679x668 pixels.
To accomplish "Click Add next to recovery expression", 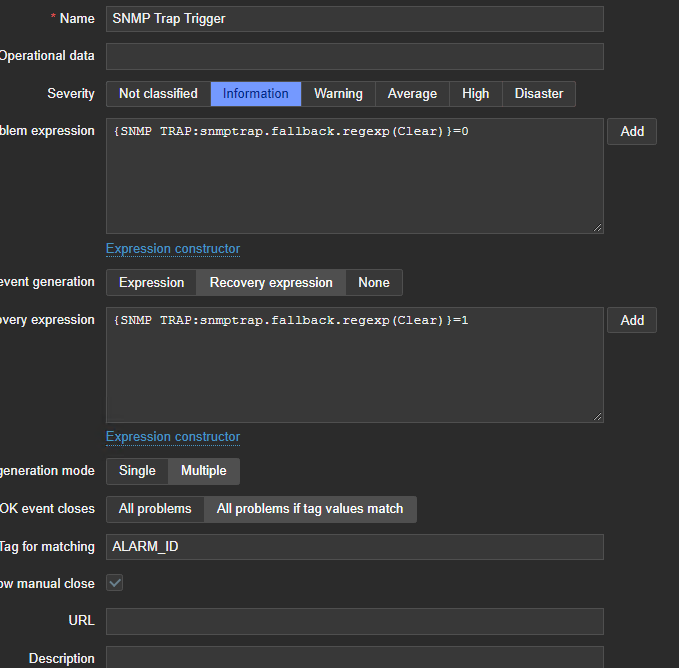I will (632, 320).
